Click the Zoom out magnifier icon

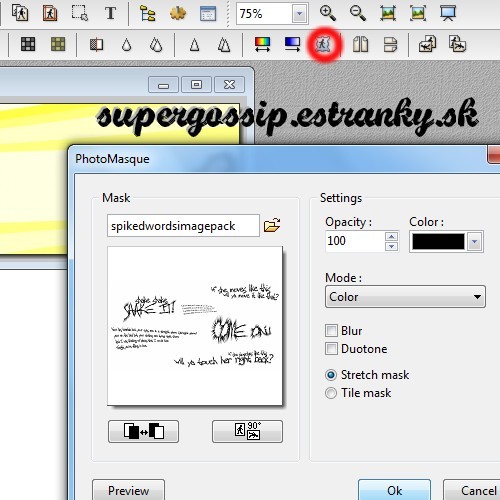(358, 13)
